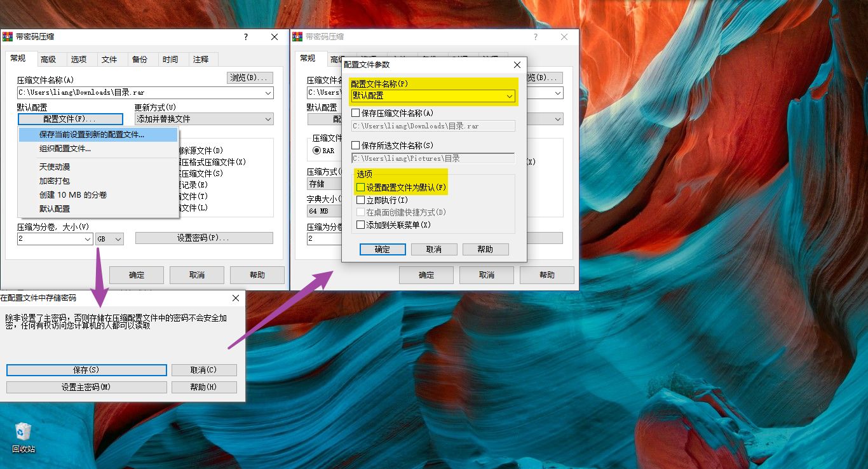Click the C:\Users\liang\Pictures\目录 path field
The width and height of the screenshot is (868, 469).
[433, 158]
